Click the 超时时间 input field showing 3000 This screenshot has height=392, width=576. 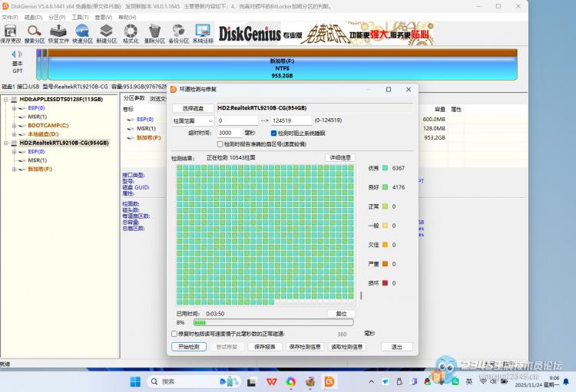228,133
